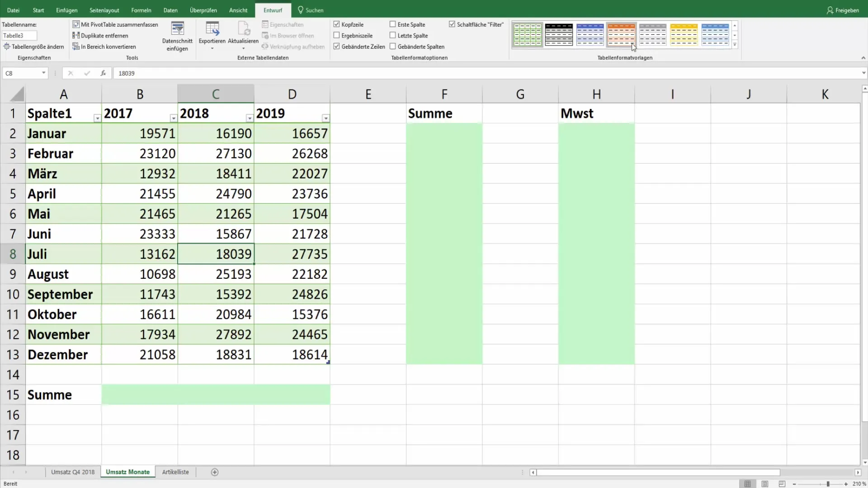Click In Bereich konvertieren icon
868x488 pixels.
point(76,47)
